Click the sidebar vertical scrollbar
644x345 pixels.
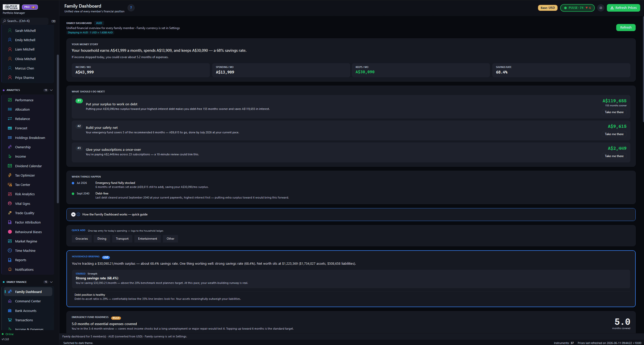pos(58,129)
